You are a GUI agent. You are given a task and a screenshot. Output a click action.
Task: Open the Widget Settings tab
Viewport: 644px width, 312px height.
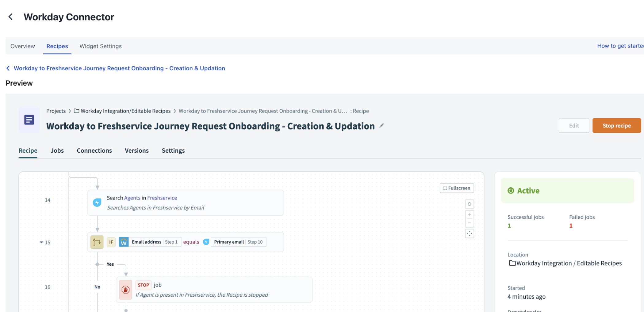tap(101, 46)
